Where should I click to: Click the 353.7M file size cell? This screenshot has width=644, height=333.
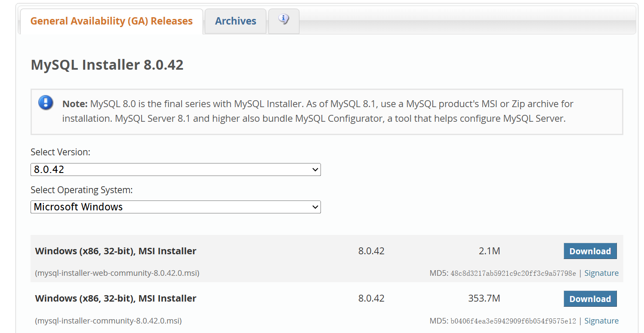tap(484, 299)
